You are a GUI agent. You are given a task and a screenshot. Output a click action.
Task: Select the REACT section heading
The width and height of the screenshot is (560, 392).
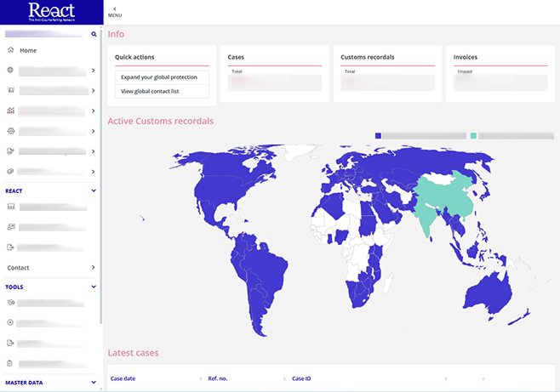[x=14, y=190]
